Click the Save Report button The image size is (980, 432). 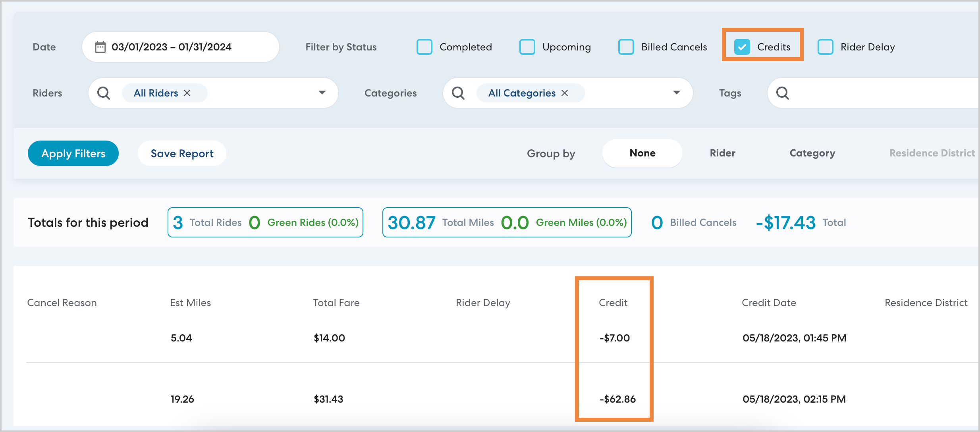(x=182, y=153)
